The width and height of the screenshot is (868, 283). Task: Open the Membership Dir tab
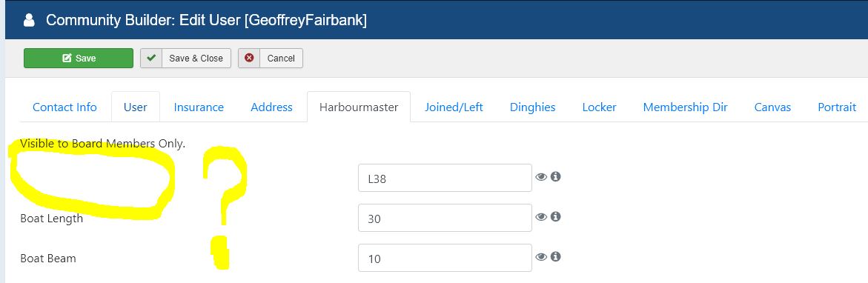(x=686, y=107)
